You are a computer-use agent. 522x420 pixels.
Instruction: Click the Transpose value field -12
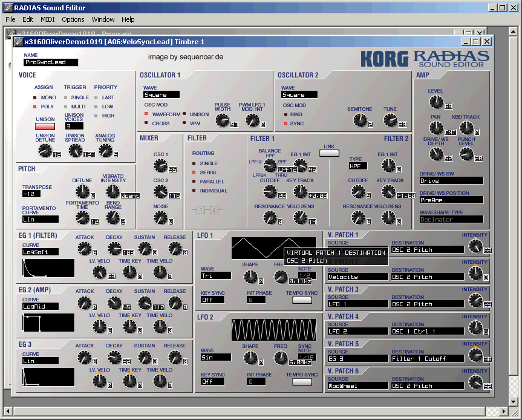pos(31,194)
